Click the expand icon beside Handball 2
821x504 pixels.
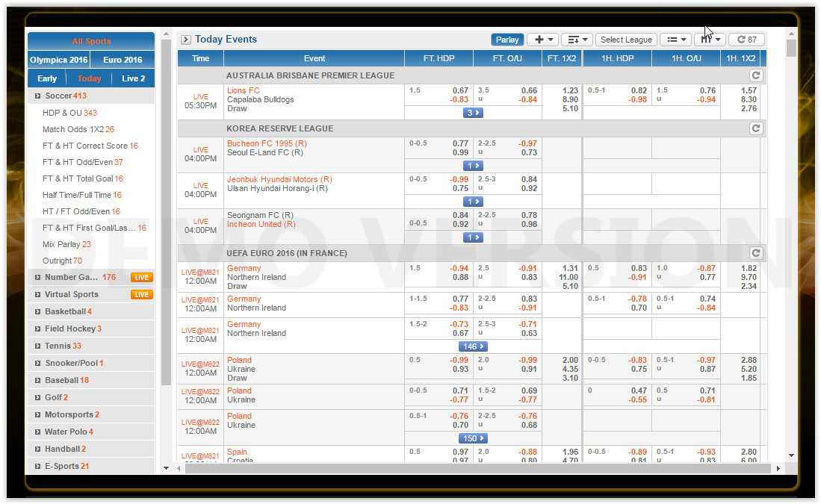tap(37, 449)
